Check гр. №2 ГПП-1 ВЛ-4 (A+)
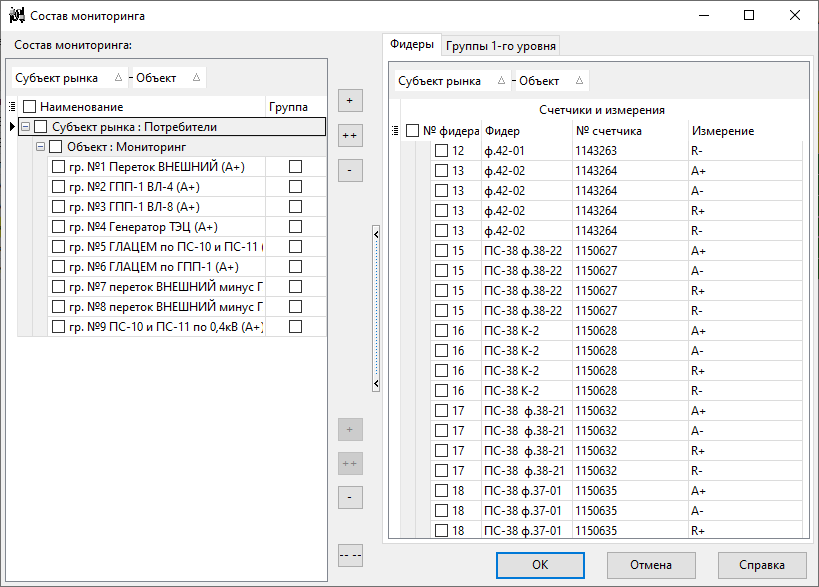 [59, 186]
